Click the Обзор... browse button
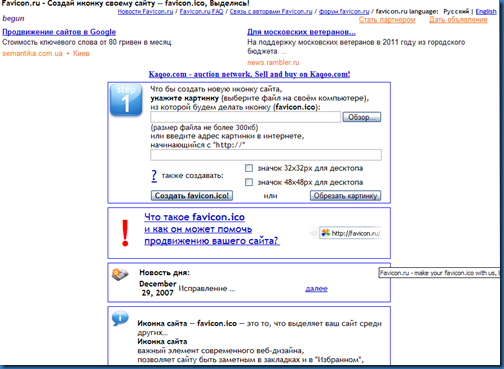The height and width of the screenshot is (369, 504). coord(362,117)
